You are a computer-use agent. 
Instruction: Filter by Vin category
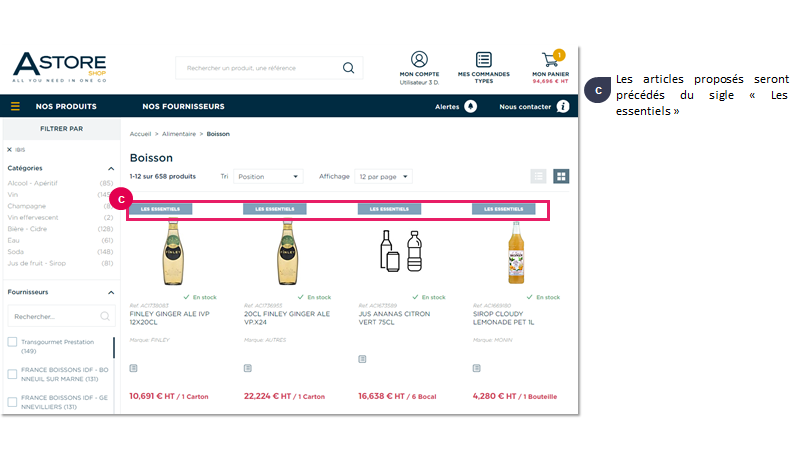point(13,194)
